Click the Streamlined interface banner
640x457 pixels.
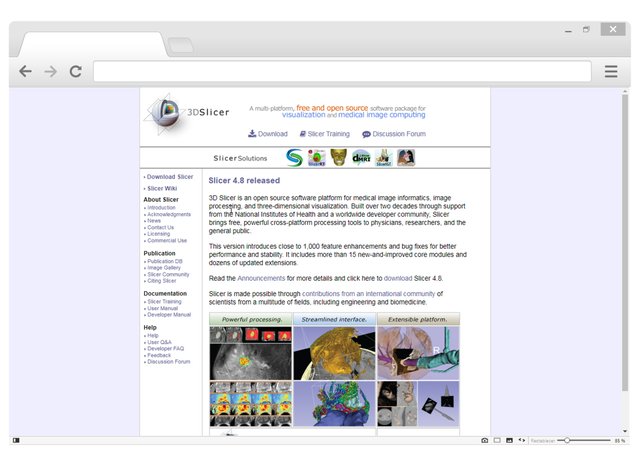(x=334, y=319)
